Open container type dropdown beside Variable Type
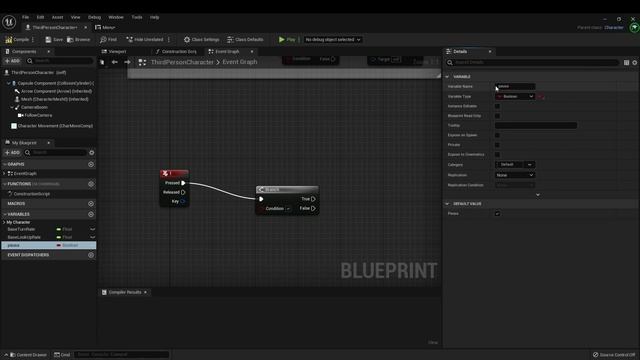Image resolution: width=640 pixels, height=360 pixels. click(541, 97)
